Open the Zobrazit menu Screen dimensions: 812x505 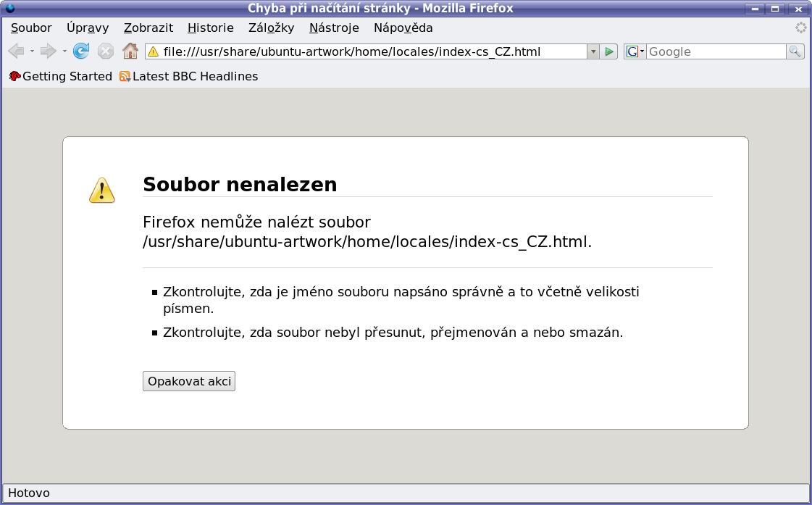[148, 28]
